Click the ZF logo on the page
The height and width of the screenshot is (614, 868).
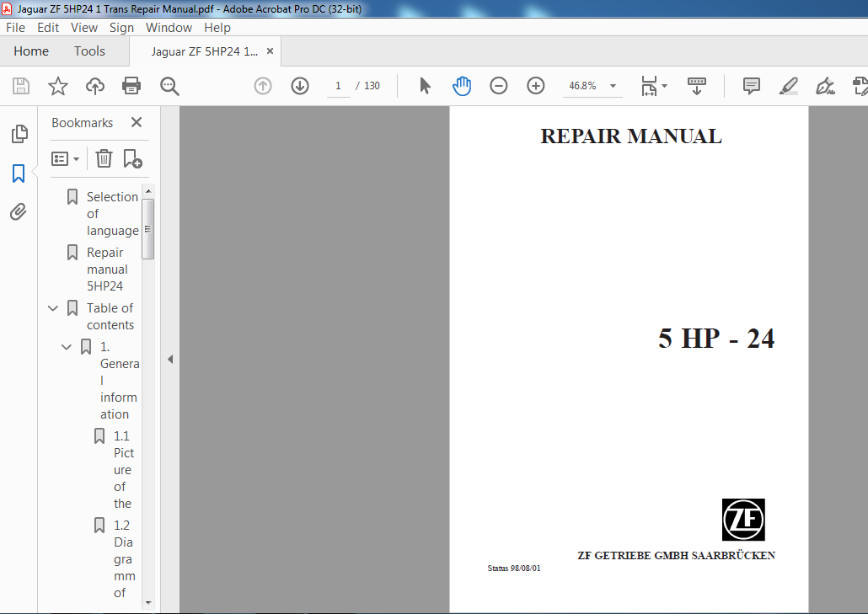click(743, 520)
